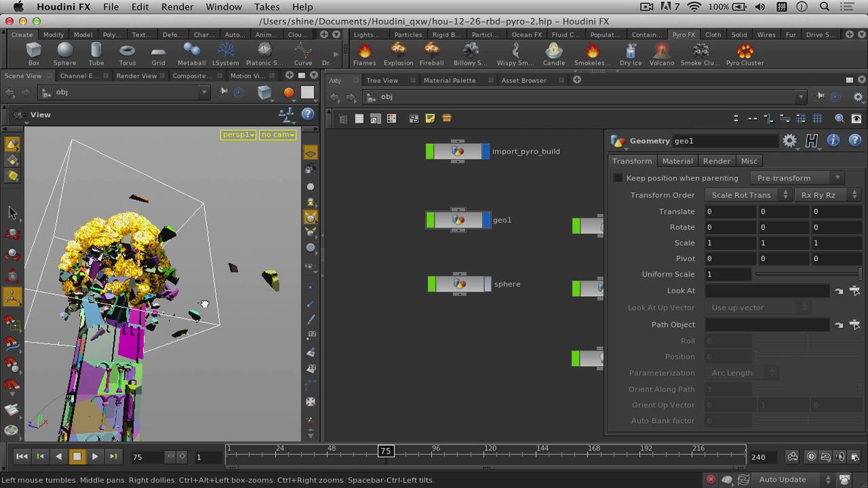
Task: Toggle green flag on import_pyro_build node
Action: click(430, 151)
